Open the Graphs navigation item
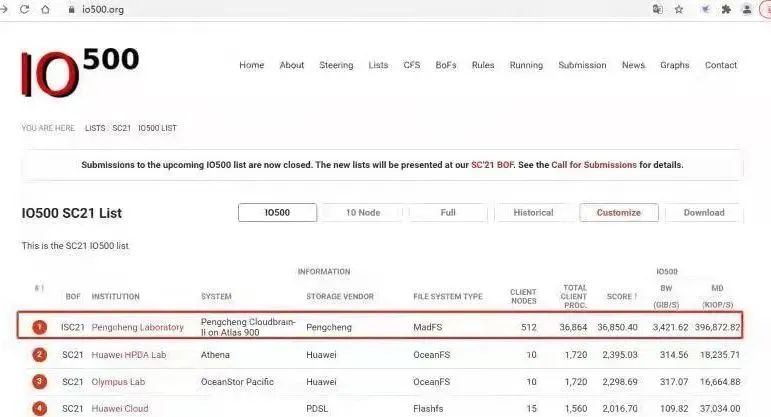 click(675, 65)
